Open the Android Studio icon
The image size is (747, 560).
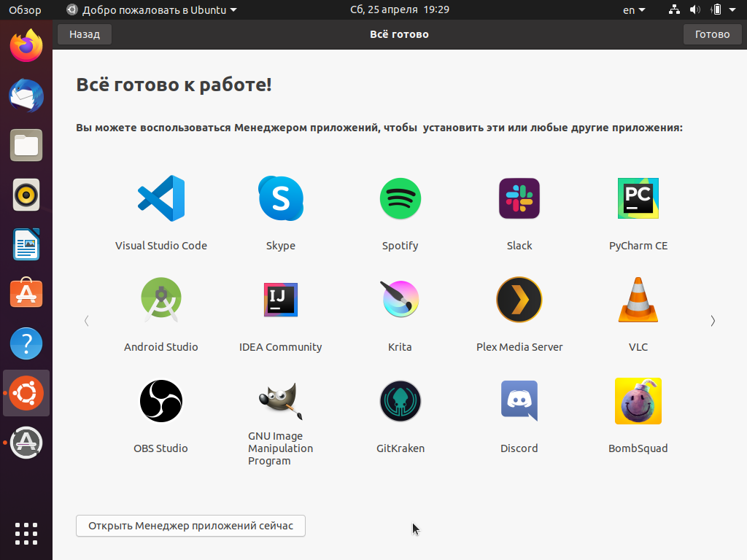tap(161, 300)
